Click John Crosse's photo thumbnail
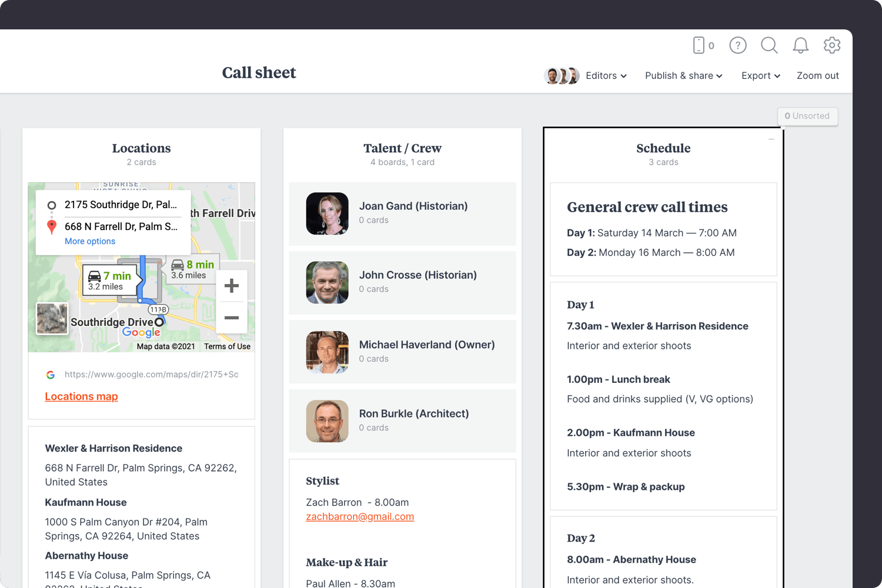882x588 pixels. 327,282
